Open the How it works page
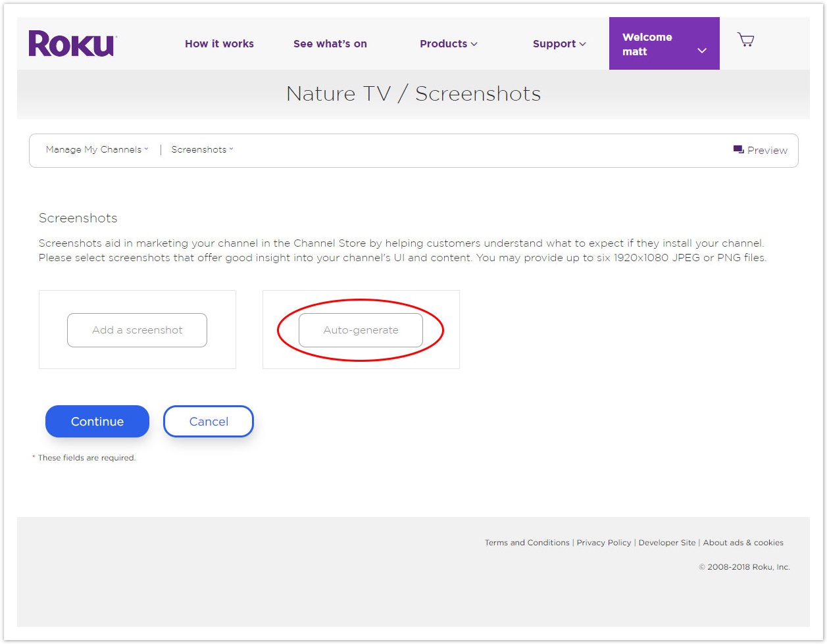827x644 pixels. (219, 43)
